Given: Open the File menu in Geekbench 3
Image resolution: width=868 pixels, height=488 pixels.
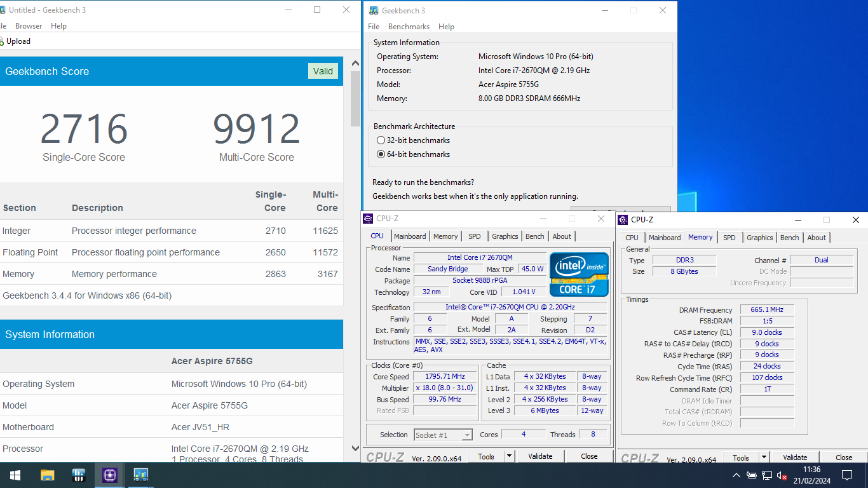Looking at the screenshot, I should (374, 27).
